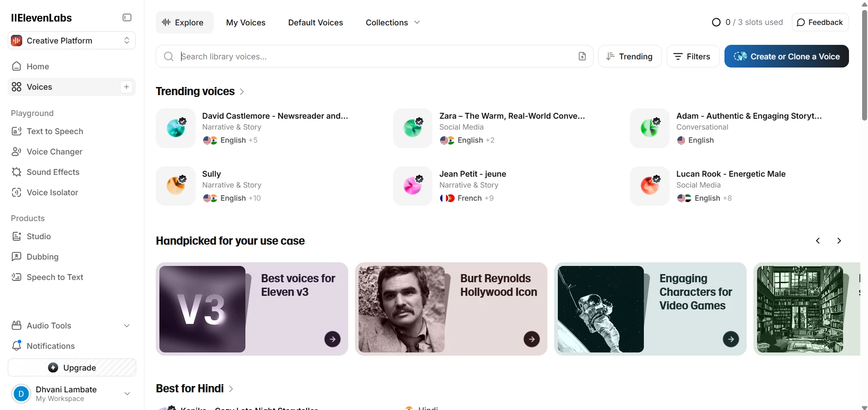Play Adam voice avatar
The image size is (868, 410).
(x=650, y=128)
